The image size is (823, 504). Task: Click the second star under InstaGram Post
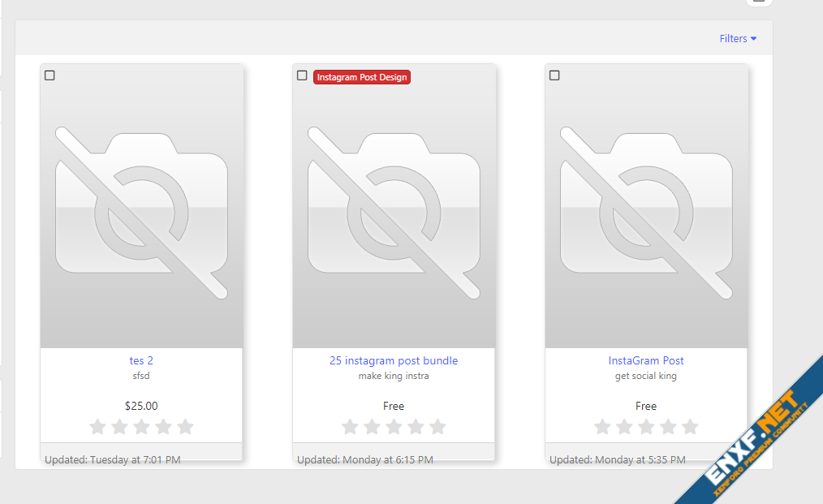624,426
